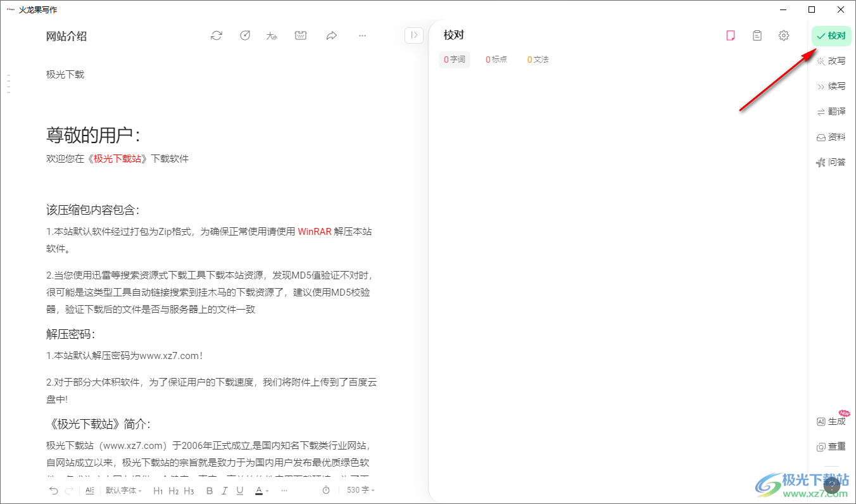Open more formatting options in the bottom toolbar
This screenshot has width=856, height=504.
pos(284,490)
